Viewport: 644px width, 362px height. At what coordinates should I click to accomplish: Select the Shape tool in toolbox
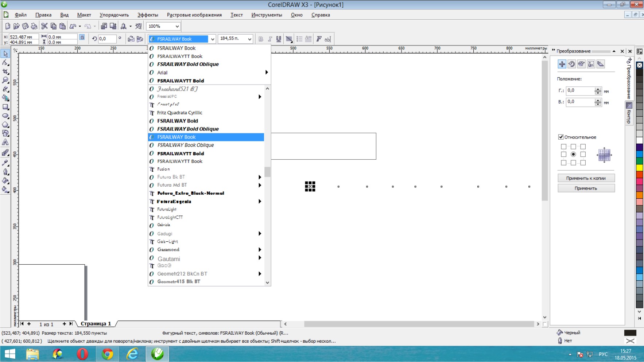click(x=5, y=63)
